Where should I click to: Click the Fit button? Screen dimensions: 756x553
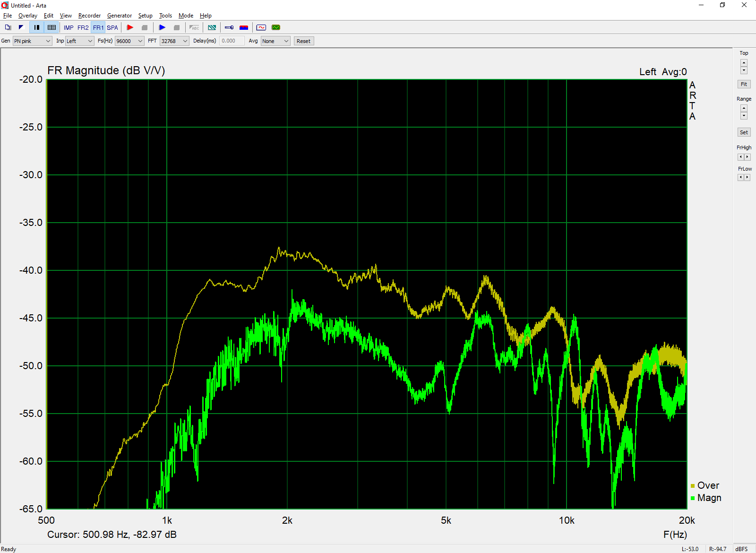(x=744, y=84)
